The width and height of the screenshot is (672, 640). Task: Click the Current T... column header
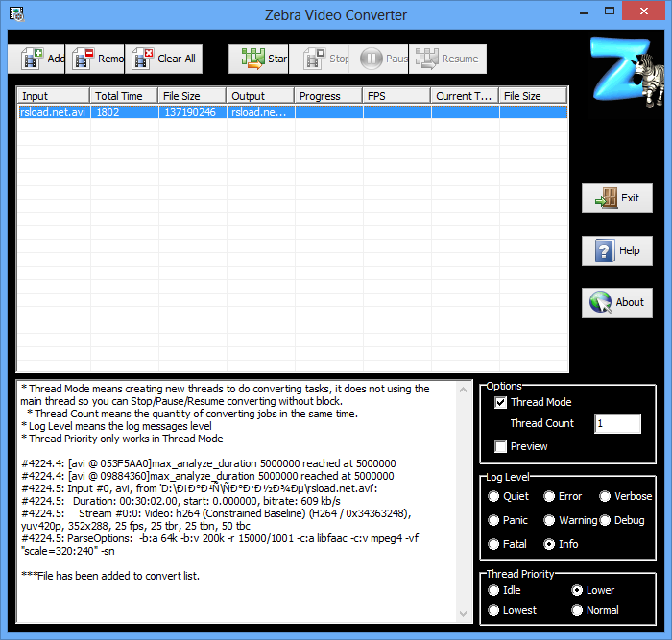point(465,96)
